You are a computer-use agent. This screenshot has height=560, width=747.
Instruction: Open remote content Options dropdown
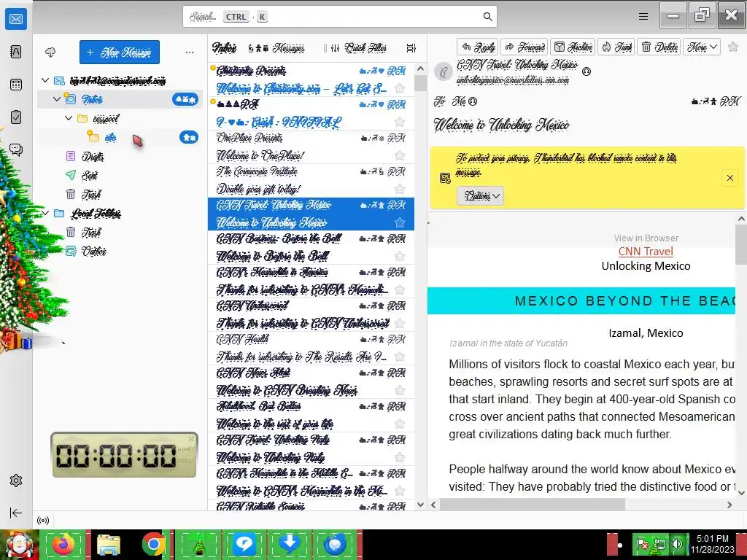click(480, 195)
